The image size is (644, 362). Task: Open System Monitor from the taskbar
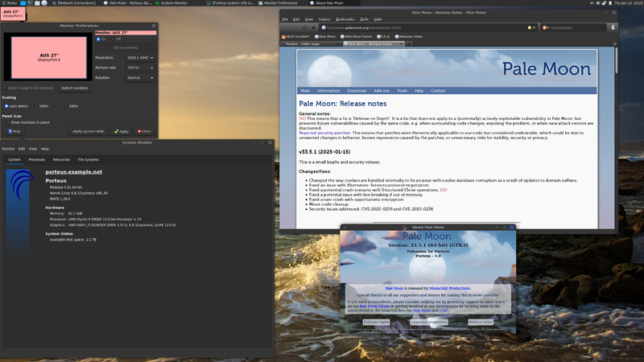(x=171, y=3)
